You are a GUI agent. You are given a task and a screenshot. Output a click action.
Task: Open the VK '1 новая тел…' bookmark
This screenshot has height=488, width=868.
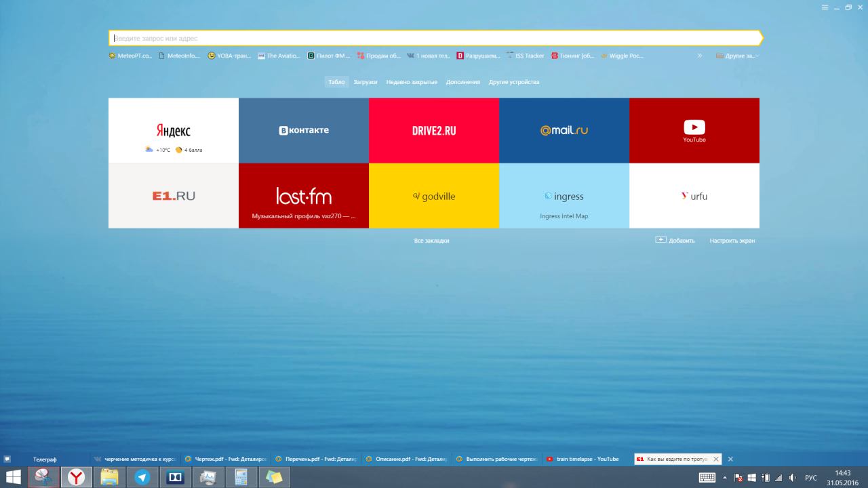tap(429, 56)
